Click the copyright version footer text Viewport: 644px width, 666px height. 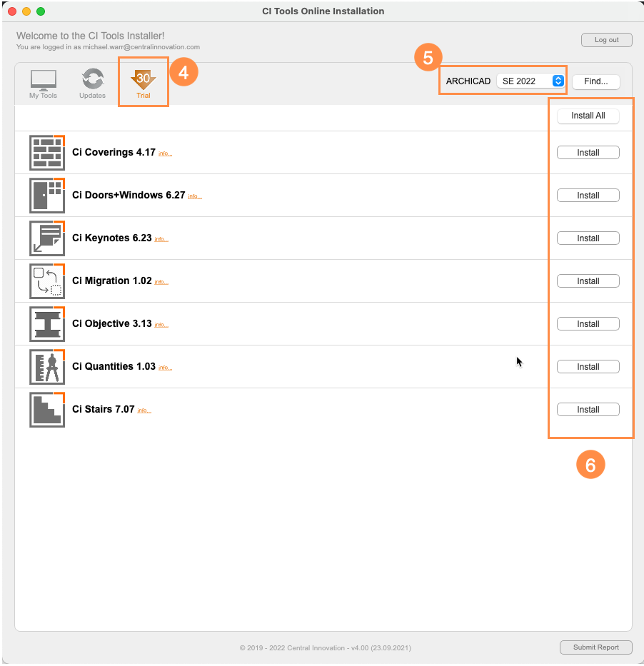(x=325, y=648)
